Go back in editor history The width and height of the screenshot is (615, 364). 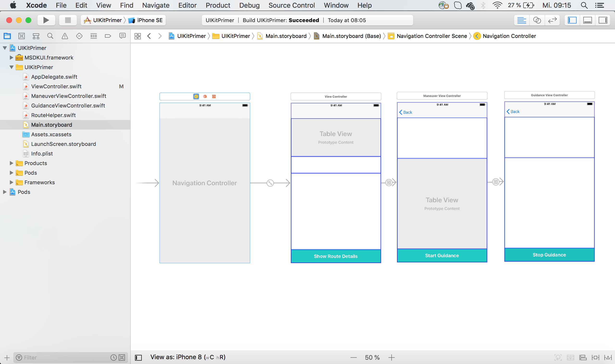coord(149,36)
